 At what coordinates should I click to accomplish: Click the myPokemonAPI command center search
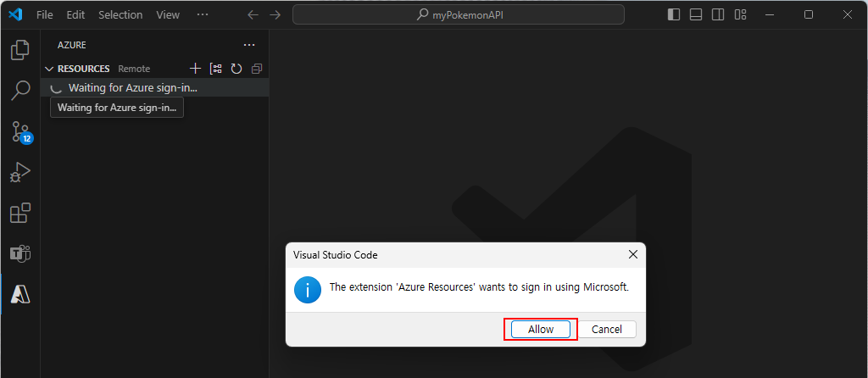click(459, 15)
